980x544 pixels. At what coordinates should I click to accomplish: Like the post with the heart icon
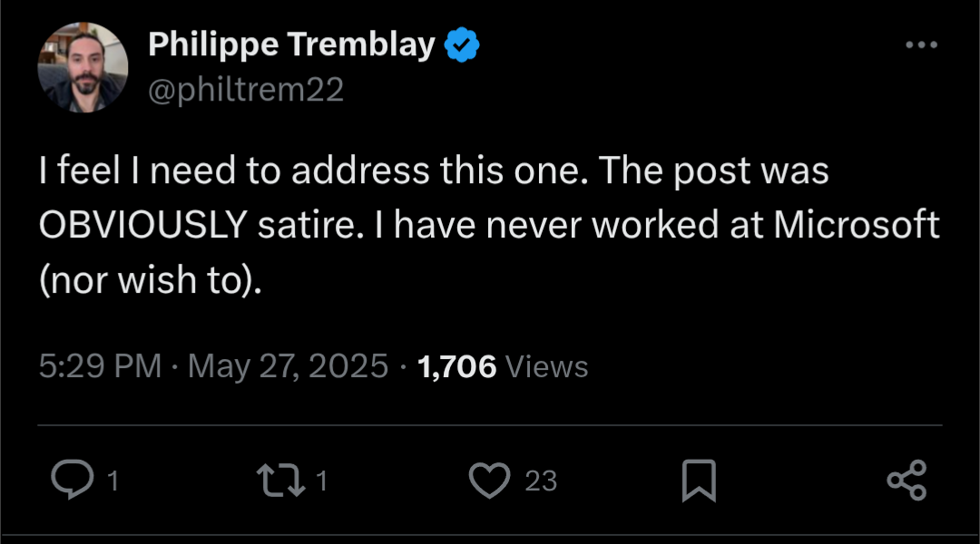click(x=490, y=480)
